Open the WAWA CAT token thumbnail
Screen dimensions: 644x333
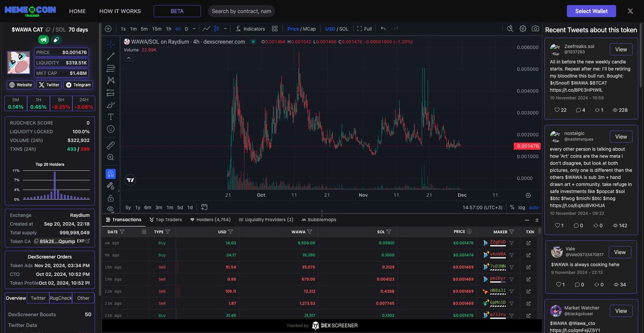coord(19,62)
